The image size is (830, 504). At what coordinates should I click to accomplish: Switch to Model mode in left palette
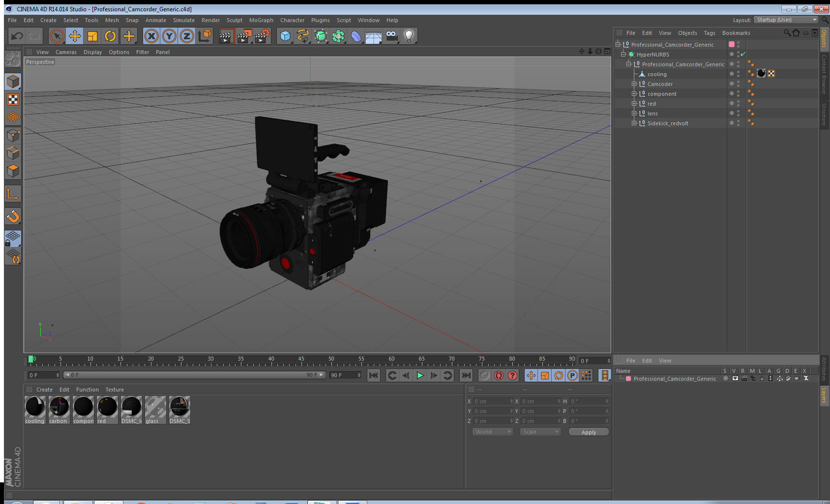click(13, 82)
